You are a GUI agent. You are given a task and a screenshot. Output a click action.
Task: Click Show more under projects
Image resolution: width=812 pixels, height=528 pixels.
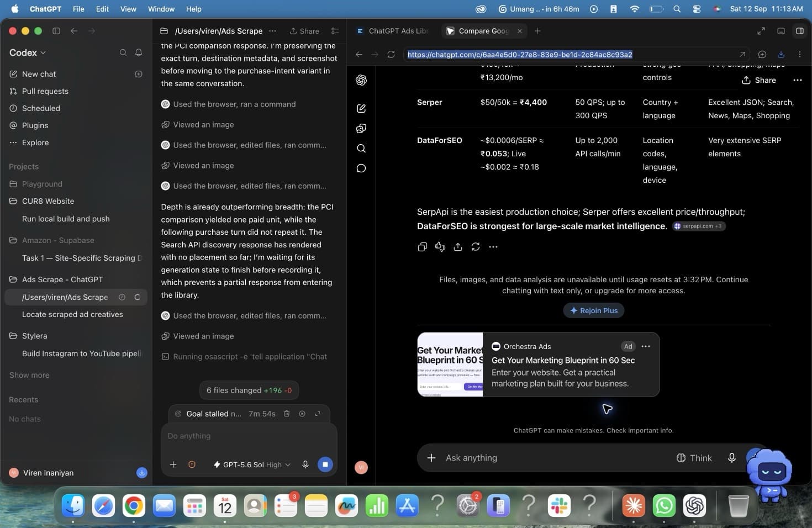pos(29,375)
